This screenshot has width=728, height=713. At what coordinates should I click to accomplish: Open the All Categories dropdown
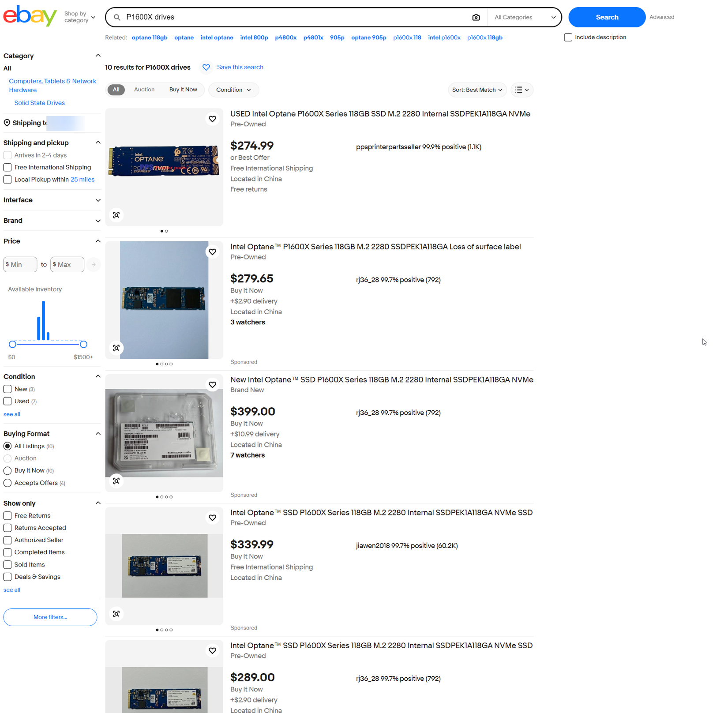coord(525,17)
